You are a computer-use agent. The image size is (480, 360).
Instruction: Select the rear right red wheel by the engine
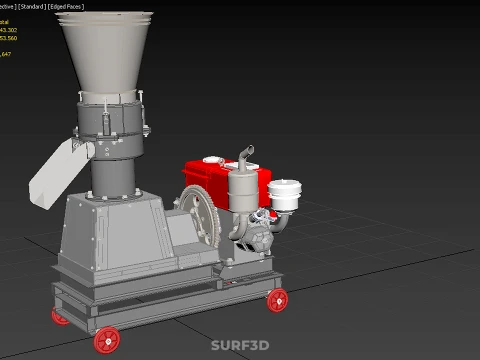[x=278, y=300]
